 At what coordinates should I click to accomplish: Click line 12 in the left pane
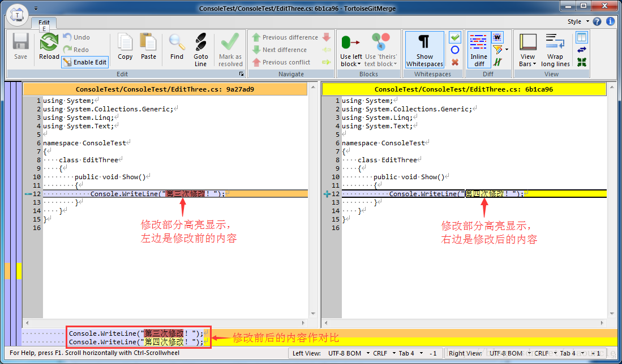(175, 194)
